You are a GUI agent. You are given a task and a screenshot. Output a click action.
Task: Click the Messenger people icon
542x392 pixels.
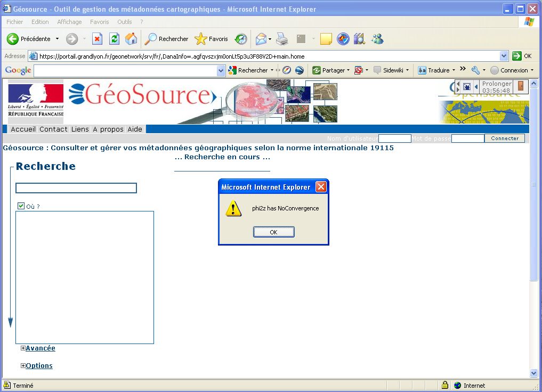[x=377, y=39]
